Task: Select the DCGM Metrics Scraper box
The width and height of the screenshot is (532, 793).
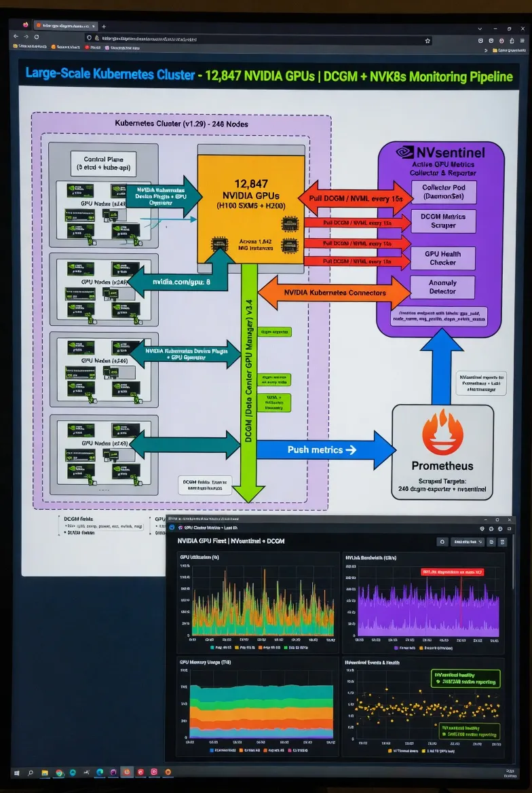Action: (444, 221)
